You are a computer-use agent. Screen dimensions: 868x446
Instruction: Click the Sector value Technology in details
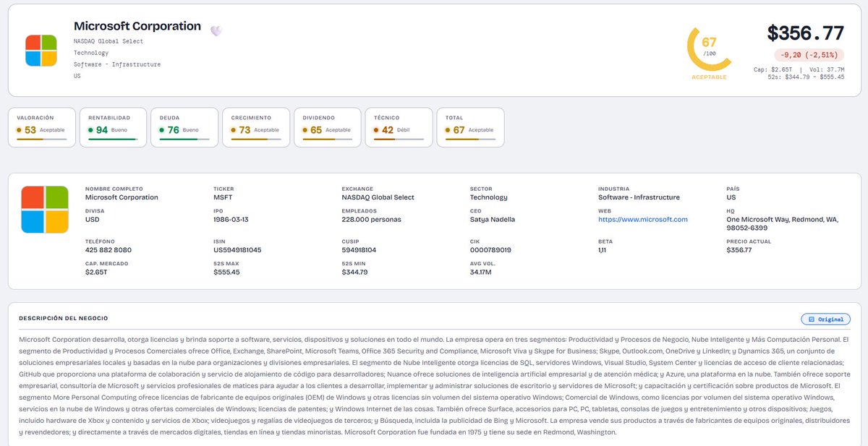489,197
